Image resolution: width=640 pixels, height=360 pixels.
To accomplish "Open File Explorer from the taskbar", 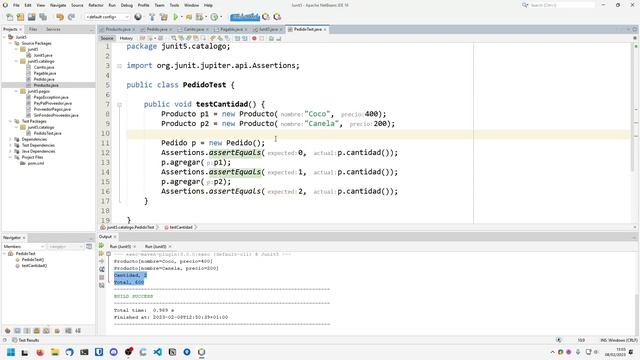I will click(x=55, y=352).
